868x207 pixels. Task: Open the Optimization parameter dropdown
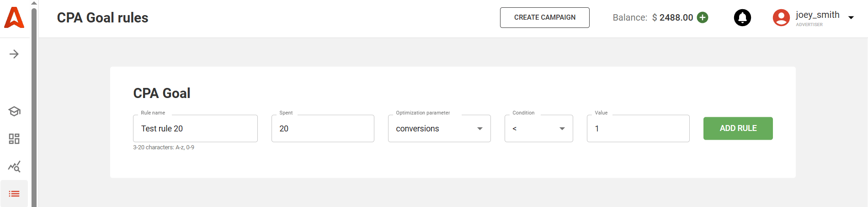tap(439, 129)
